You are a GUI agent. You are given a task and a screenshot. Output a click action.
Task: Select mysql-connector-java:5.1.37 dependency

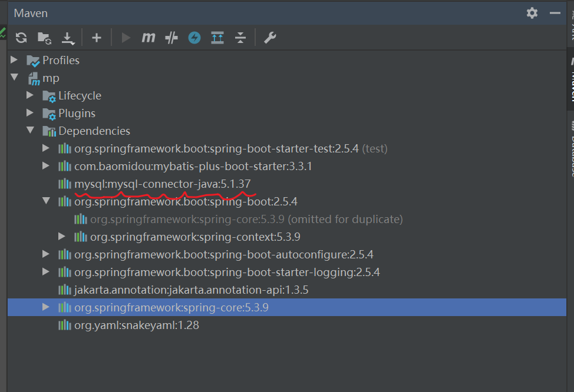pos(287,184)
